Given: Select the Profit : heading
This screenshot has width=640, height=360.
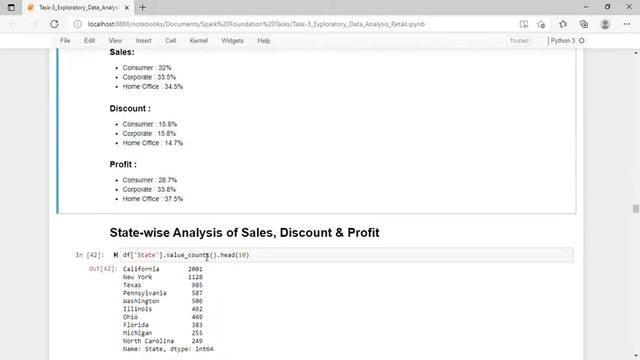Looking at the screenshot, I should coord(123,164).
